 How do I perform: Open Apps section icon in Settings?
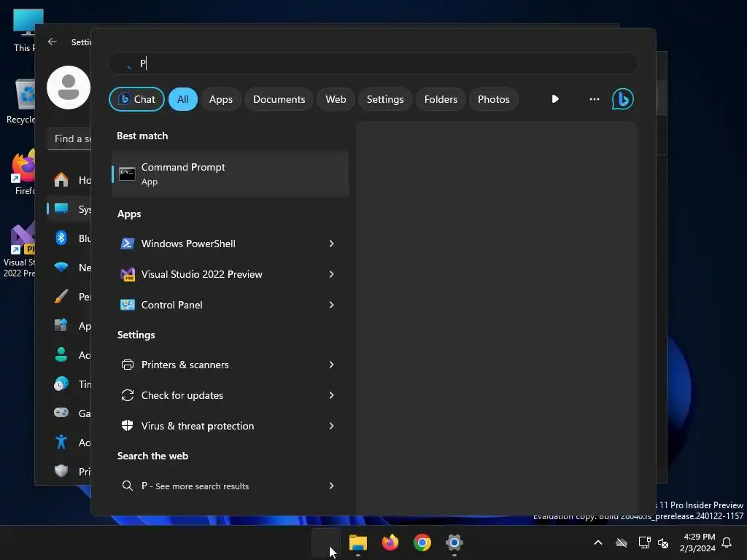pyautogui.click(x=61, y=325)
